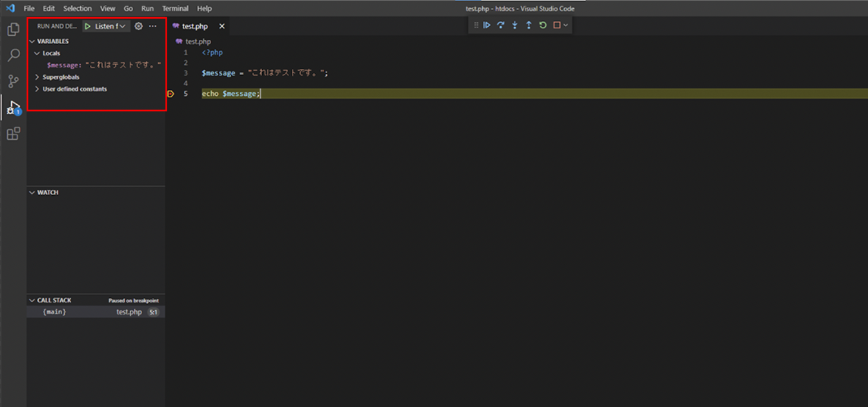Open the Explorer view in activity bar
This screenshot has width=868, height=407.
[x=13, y=29]
